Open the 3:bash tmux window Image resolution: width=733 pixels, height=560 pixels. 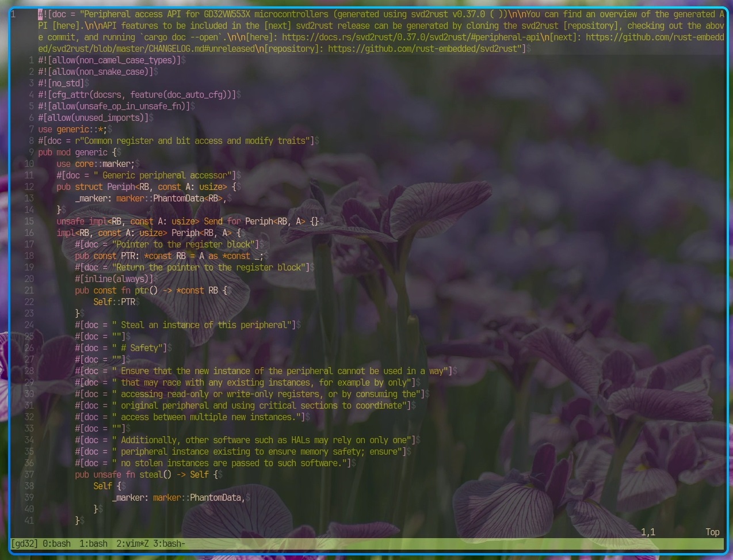[169, 543]
